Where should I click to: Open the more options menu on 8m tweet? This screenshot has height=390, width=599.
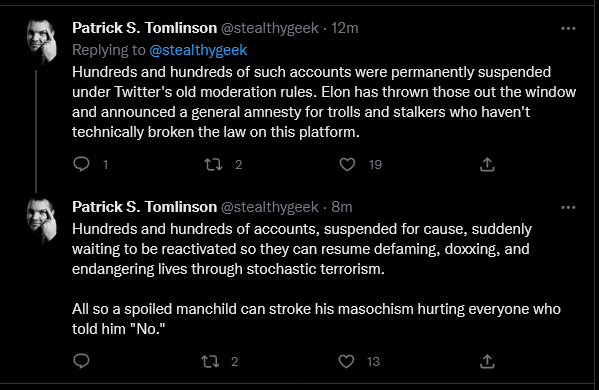(568, 207)
